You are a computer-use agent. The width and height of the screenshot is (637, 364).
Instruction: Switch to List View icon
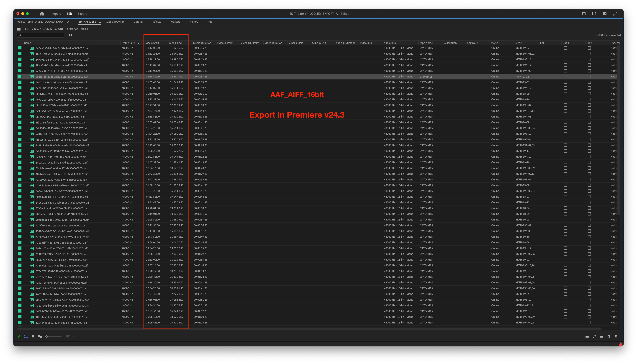click(26, 336)
